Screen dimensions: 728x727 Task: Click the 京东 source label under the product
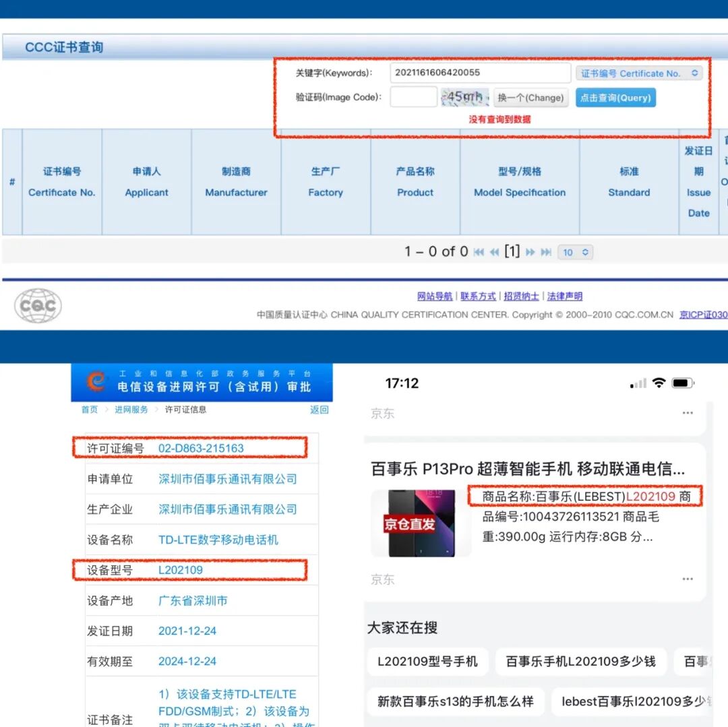[383, 579]
